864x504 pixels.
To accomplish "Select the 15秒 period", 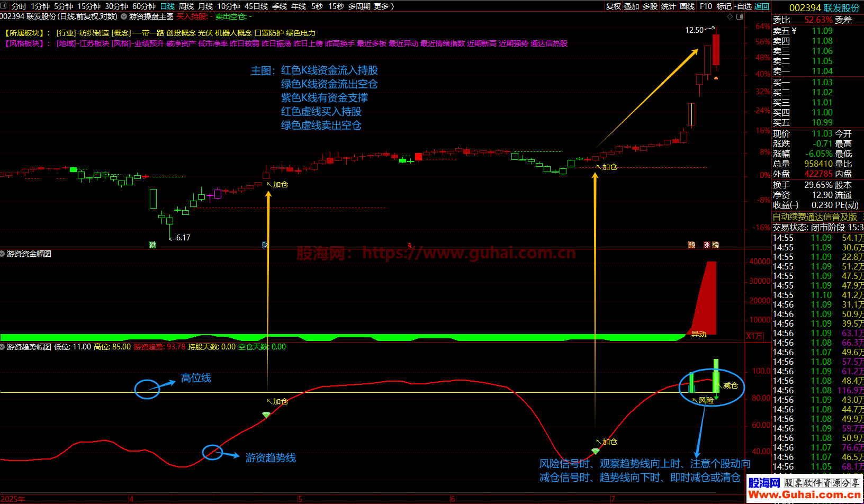I will pyautogui.click(x=336, y=6).
